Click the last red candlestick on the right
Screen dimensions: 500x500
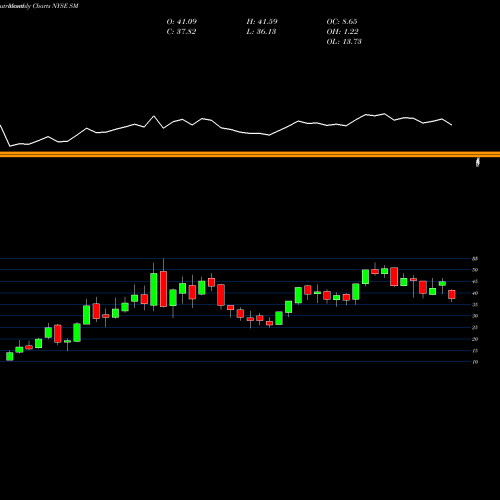click(452, 294)
